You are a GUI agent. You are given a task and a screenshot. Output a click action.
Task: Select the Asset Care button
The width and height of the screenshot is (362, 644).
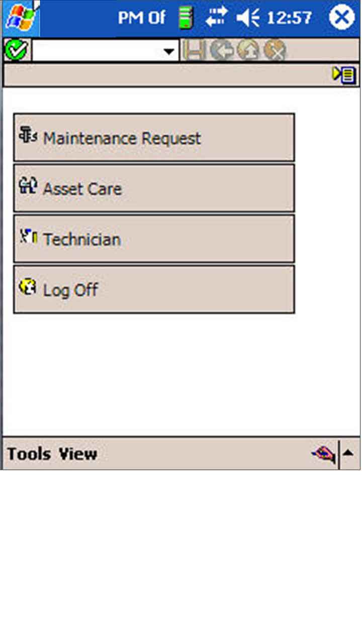(154, 188)
